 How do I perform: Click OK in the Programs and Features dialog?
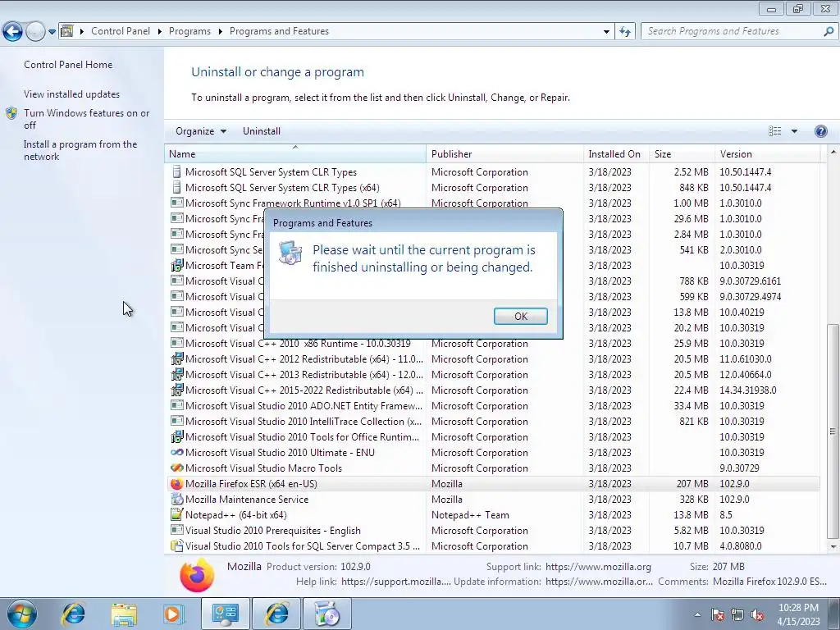click(520, 316)
